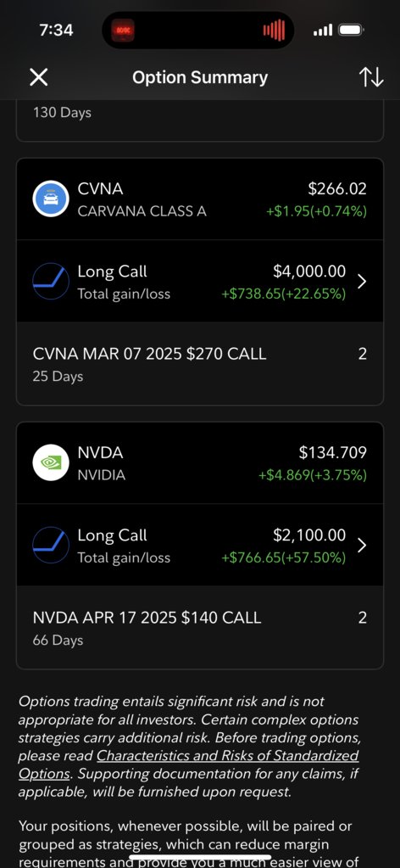
Task: Expand CVNA Long Call details chevron
Action: click(362, 281)
